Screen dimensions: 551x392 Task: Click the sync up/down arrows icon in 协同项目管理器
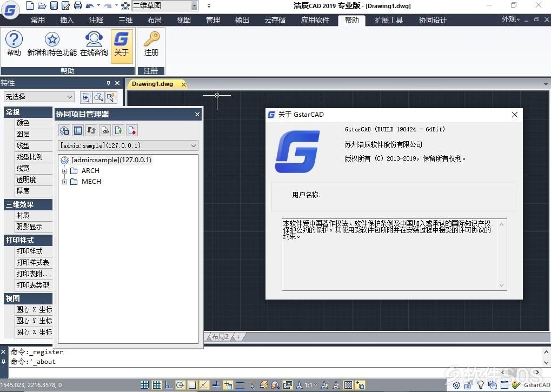pyautogui.click(x=91, y=131)
